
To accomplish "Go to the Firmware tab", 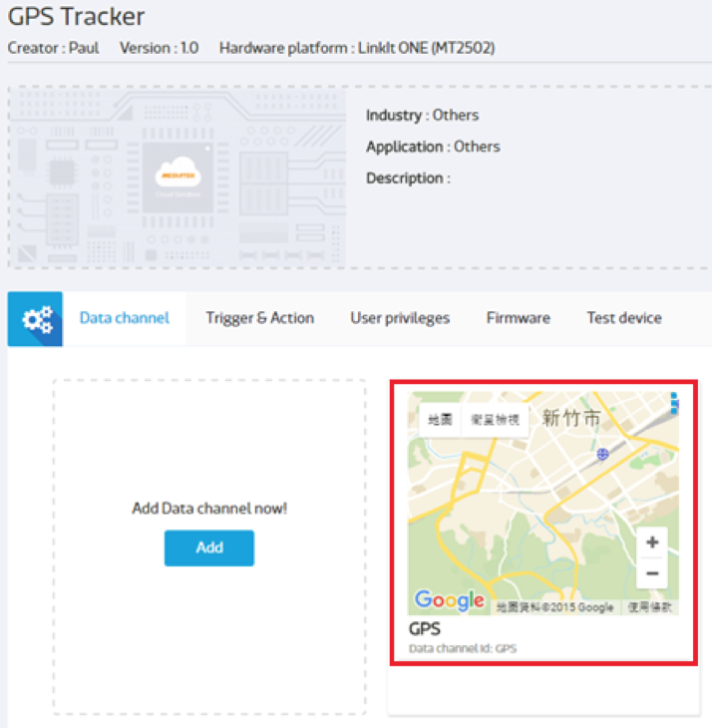I will (x=518, y=318).
